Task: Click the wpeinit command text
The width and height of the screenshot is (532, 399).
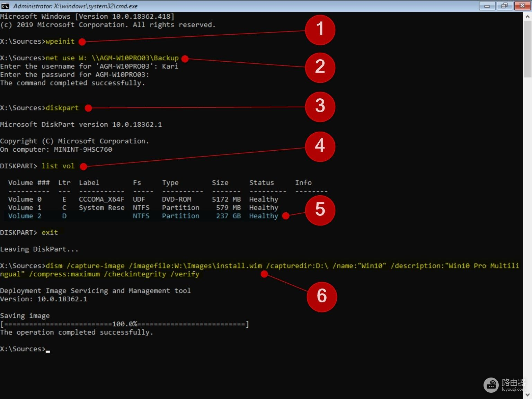Action: pyautogui.click(x=60, y=42)
